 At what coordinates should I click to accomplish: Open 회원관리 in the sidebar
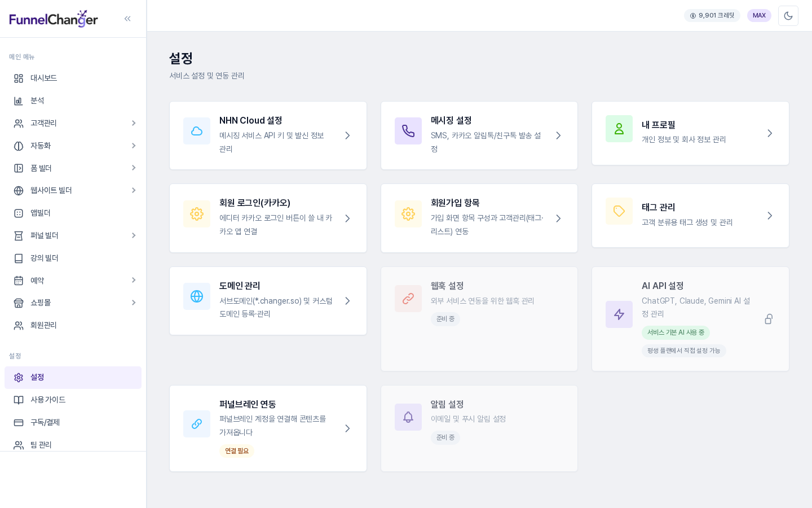tap(73, 326)
